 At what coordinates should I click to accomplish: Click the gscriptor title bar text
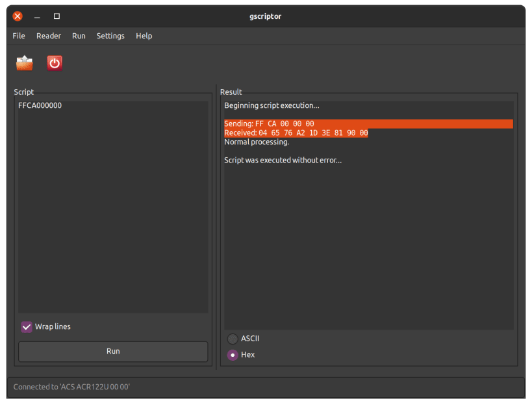point(265,16)
